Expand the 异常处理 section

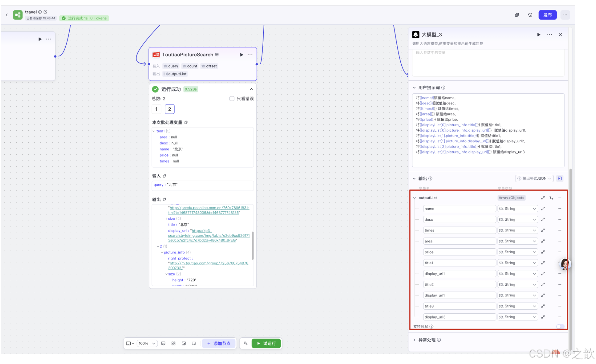(414, 340)
